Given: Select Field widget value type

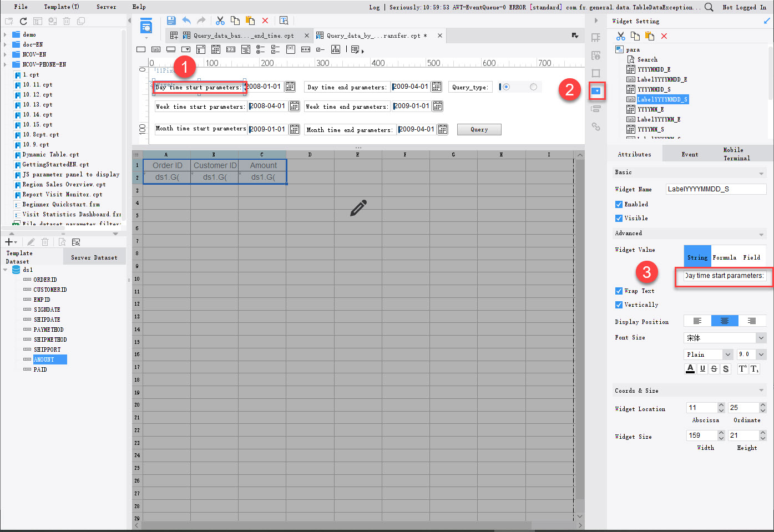Looking at the screenshot, I should point(752,257).
